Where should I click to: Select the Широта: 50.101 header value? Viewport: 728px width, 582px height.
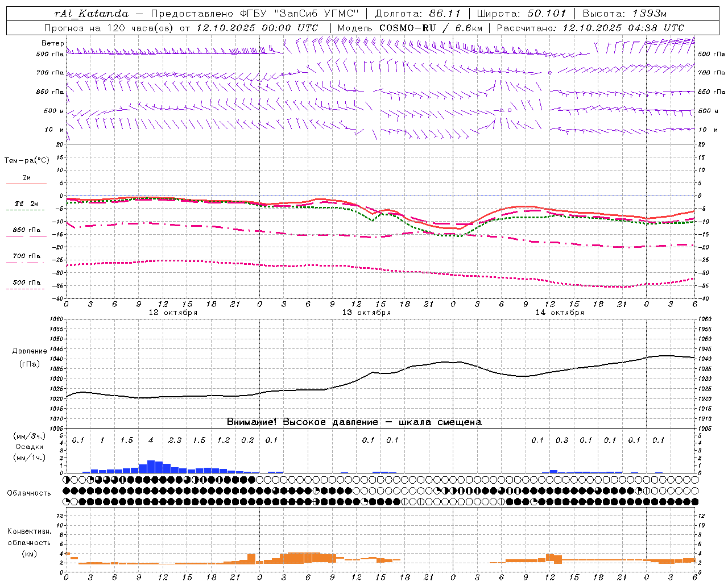click(x=522, y=14)
